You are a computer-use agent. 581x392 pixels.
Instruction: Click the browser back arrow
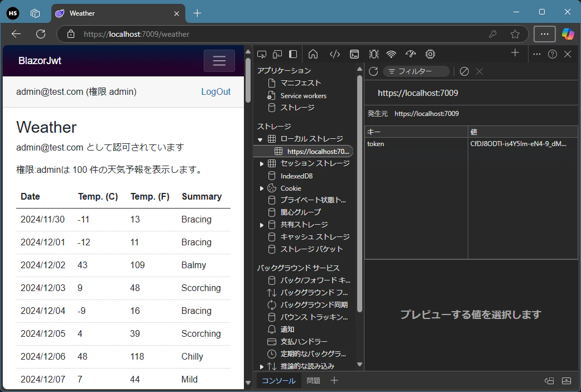coord(16,34)
